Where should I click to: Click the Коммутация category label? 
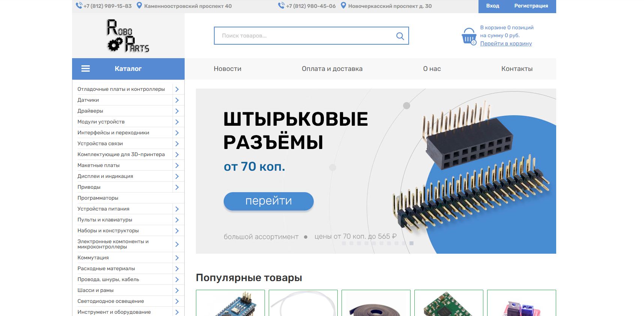click(93, 258)
